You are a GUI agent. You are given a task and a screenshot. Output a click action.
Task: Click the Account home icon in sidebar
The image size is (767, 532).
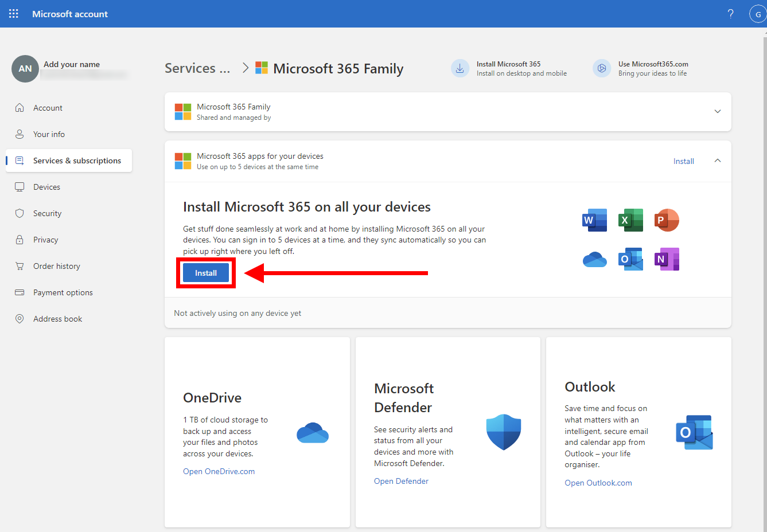20,108
